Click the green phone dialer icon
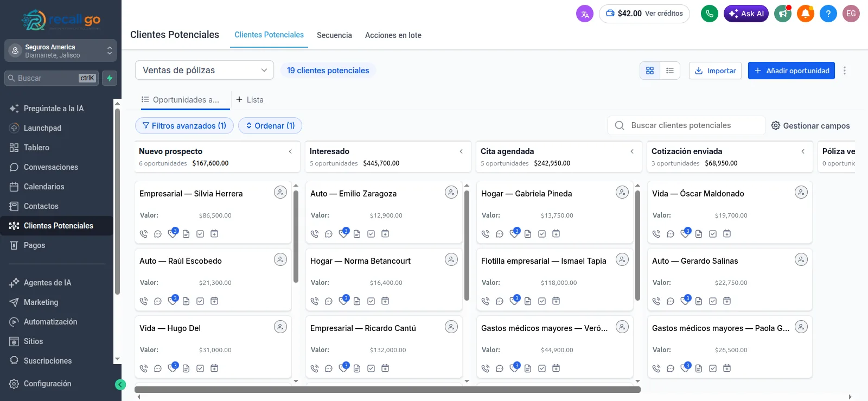The width and height of the screenshot is (868, 401). [x=710, y=14]
